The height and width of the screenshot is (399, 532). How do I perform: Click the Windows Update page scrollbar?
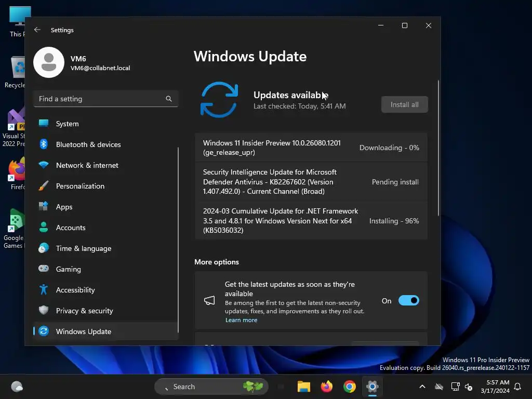pyautogui.click(x=438, y=148)
